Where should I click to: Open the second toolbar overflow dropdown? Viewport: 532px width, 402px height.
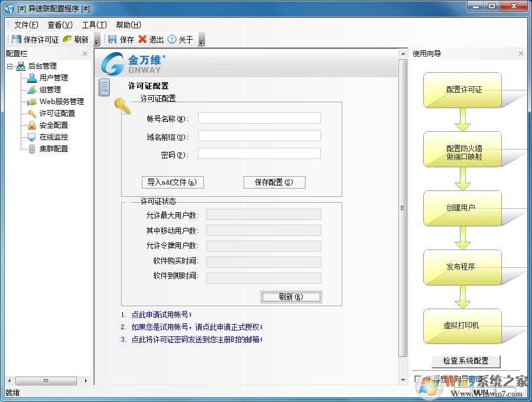[201, 41]
